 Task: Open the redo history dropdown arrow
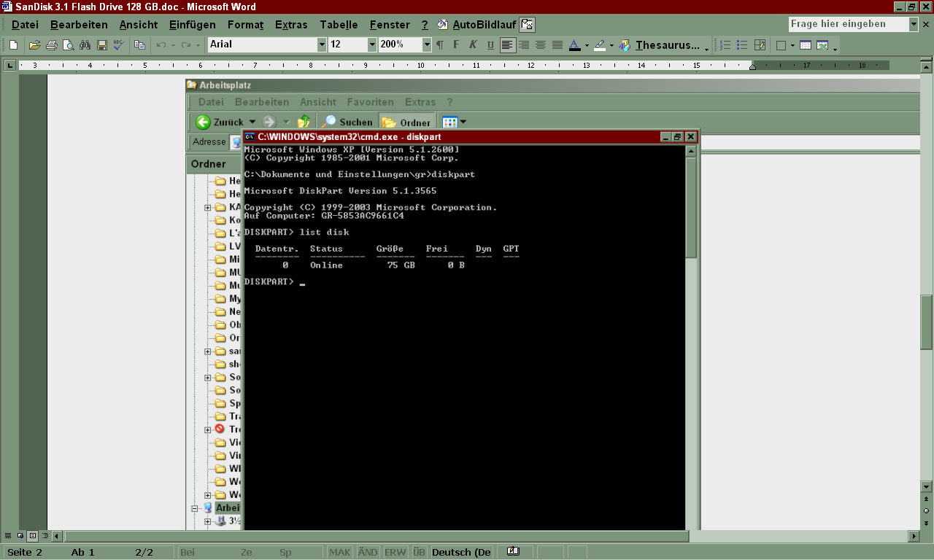tap(198, 45)
